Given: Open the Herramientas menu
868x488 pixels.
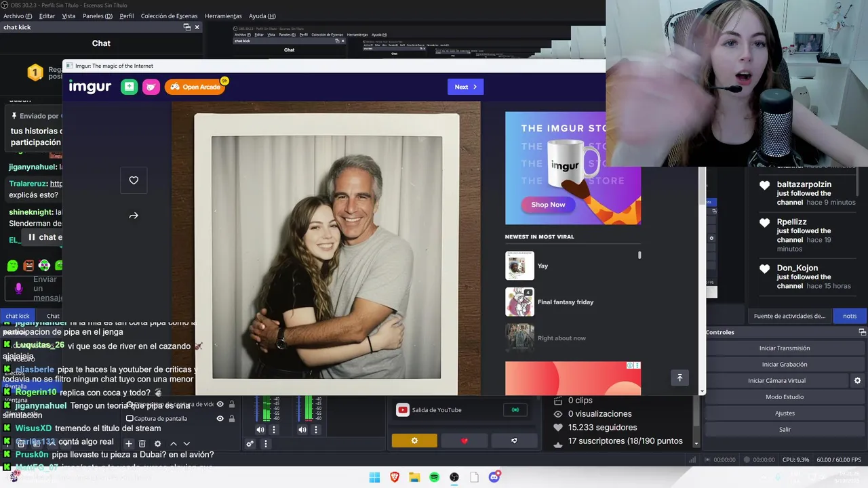Looking at the screenshot, I should [223, 16].
